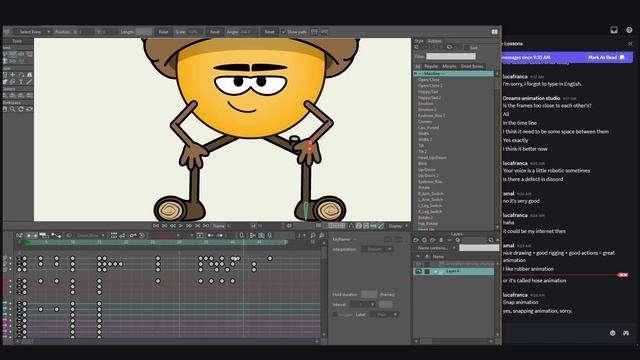Screen dimensions: 640x360
Task: Expand the Layer 4 group arrow
Action: pyautogui.click(x=435, y=271)
